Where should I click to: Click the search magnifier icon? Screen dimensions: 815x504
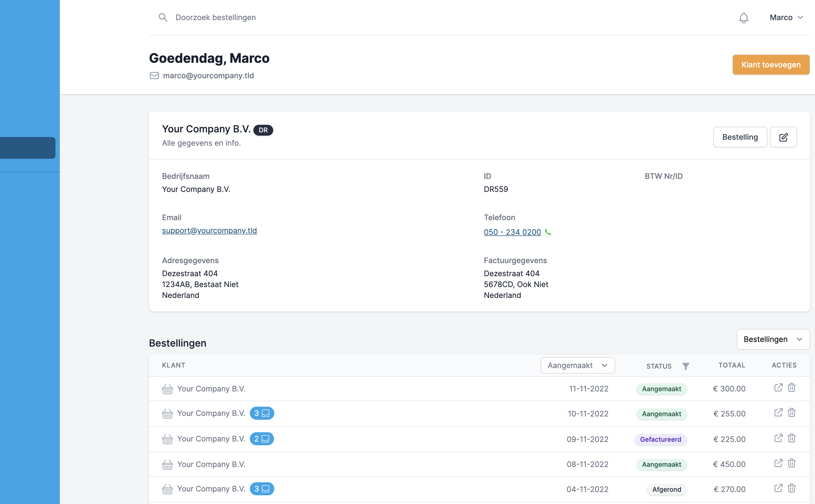(x=163, y=17)
